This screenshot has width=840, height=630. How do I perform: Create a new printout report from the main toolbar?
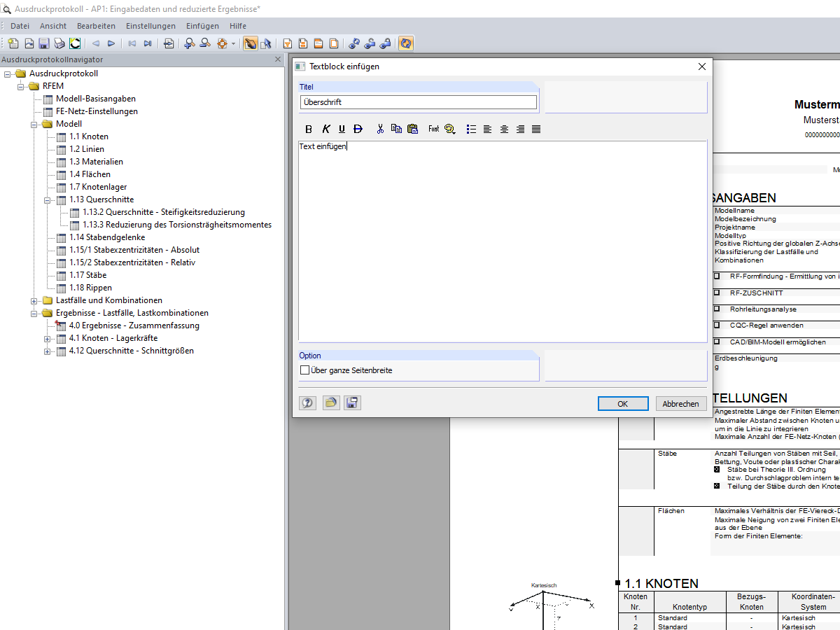(13, 43)
